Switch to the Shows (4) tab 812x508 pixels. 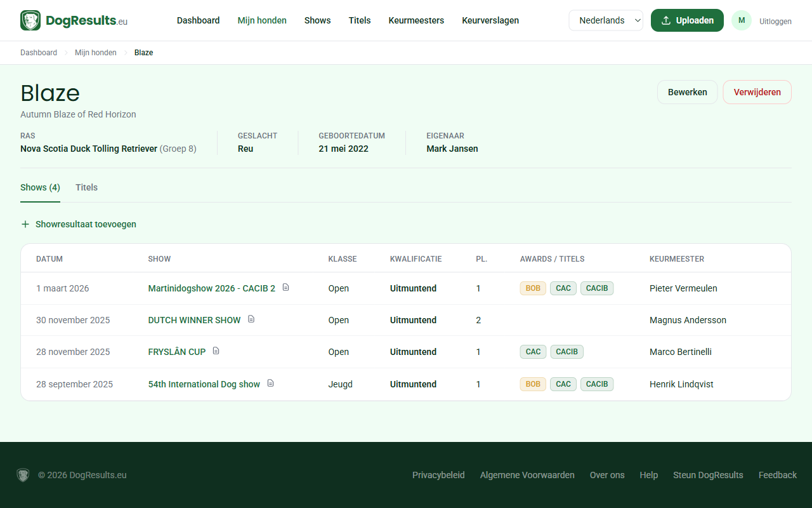tap(40, 187)
